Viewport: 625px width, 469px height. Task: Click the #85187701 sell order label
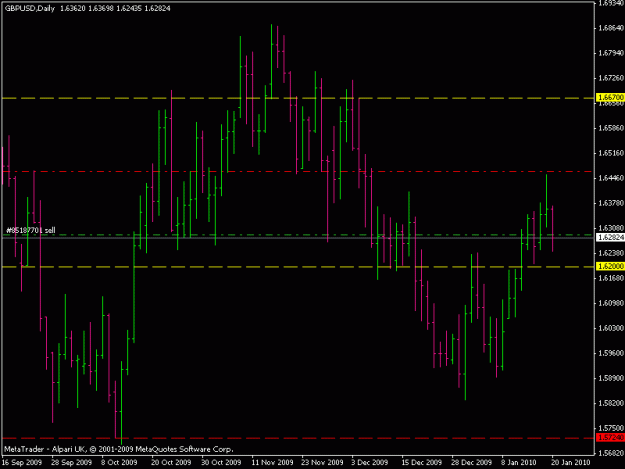click(x=31, y=230)
